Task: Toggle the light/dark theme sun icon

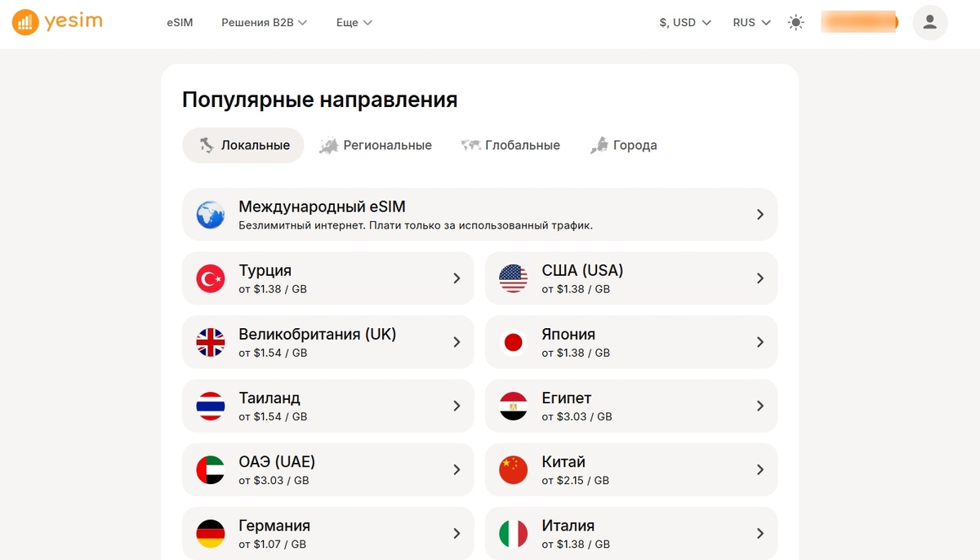Action: pyautogui.click(x=795, y=22)
